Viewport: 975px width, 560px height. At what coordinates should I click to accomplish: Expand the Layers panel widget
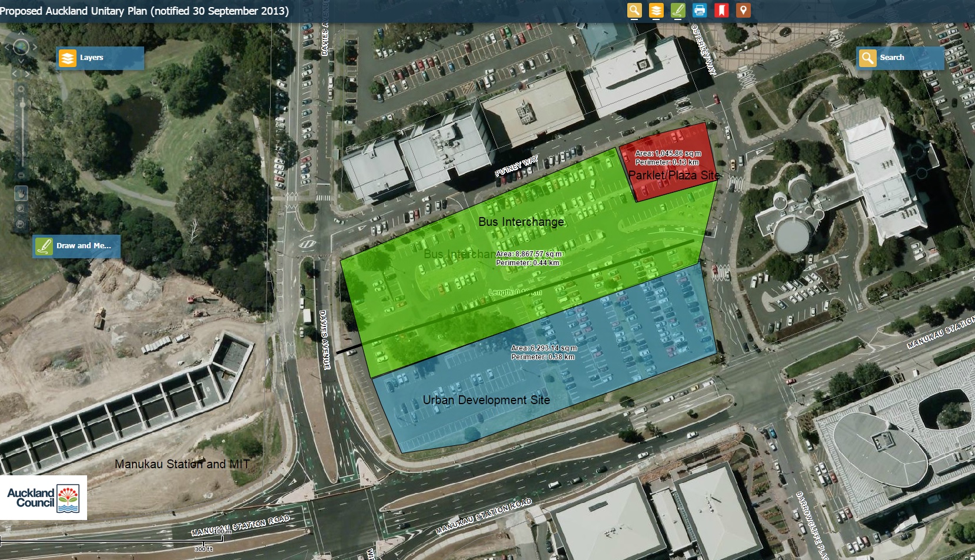click(x=100, y=58)
